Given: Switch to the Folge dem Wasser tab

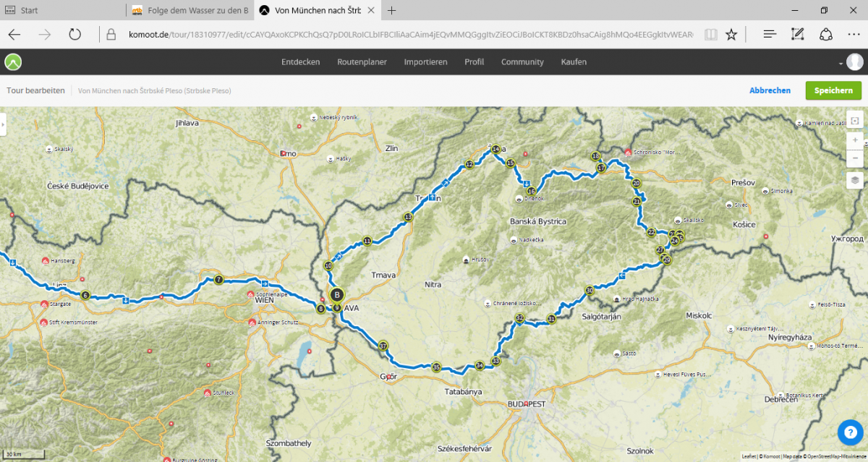Looking at the screenshot, I should pyautogui.click(x=190, y=11).
